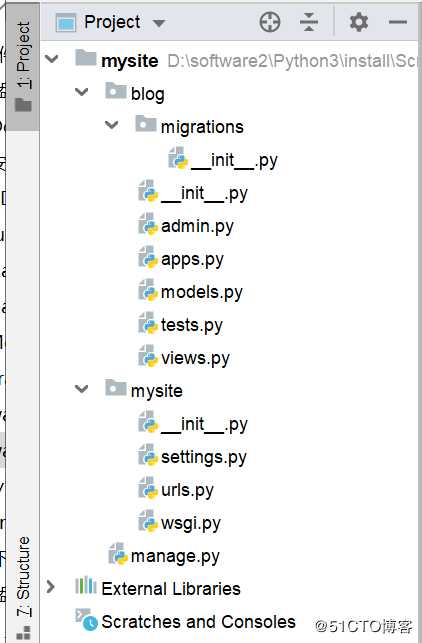Screen dimensions: 422x643
Task: Open the Project panel settings gear
Action: 359,22
